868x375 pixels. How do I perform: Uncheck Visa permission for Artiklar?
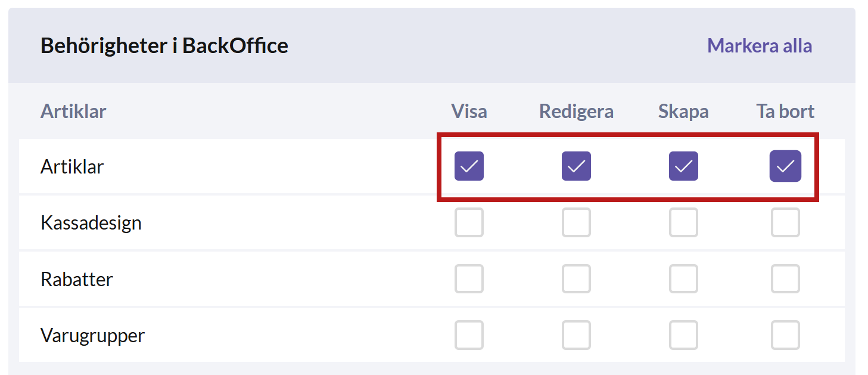(469, 166)
